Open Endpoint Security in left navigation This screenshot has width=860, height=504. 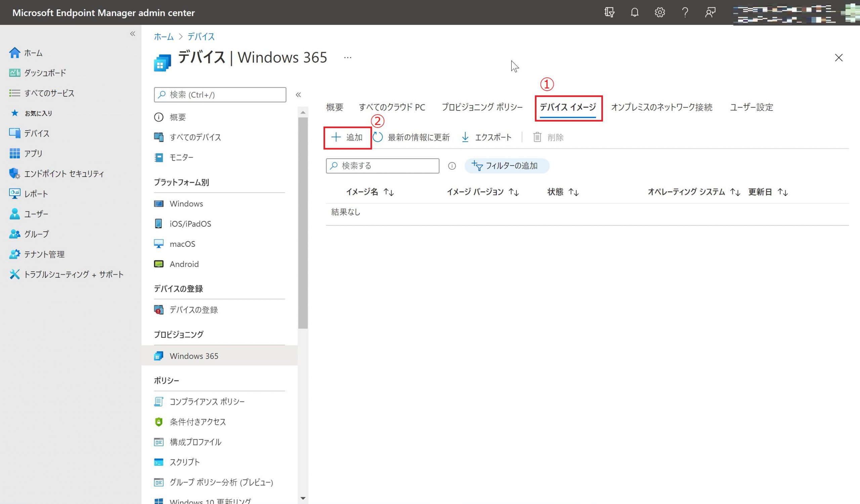(63, 174)
